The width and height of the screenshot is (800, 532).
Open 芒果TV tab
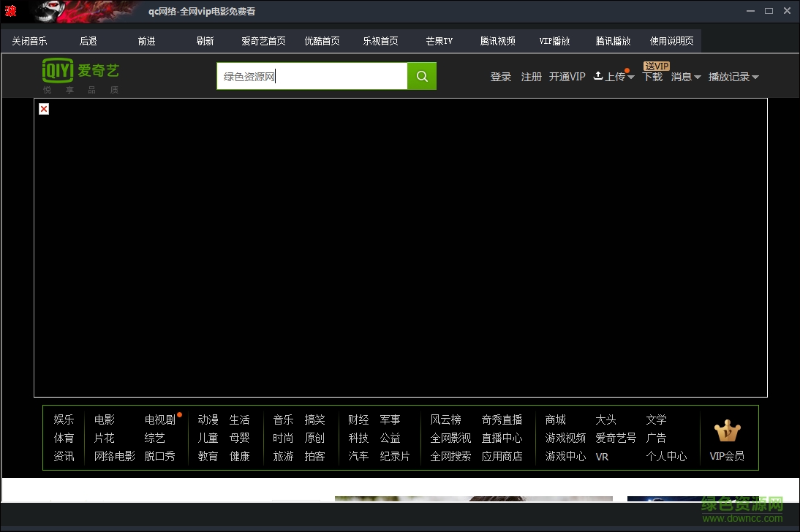439,41
